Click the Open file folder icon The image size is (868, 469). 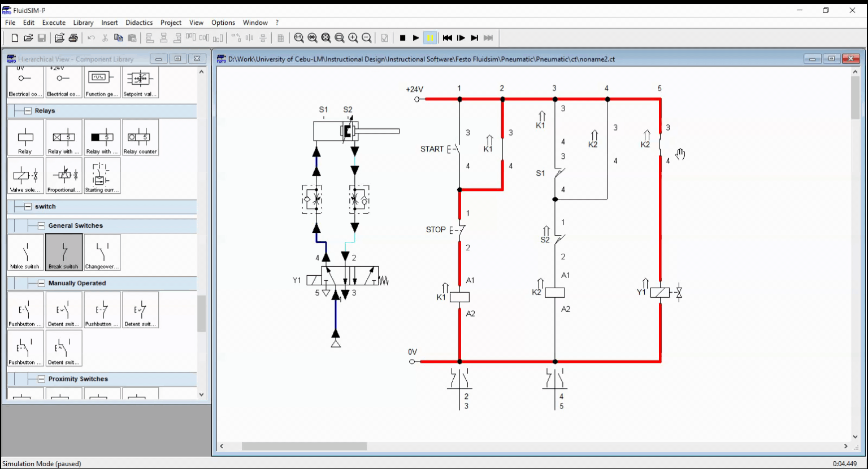click(28, 38)
